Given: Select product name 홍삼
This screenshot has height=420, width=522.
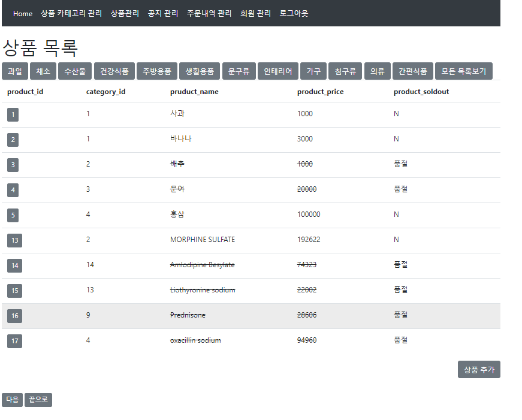Looking at the screenshot, I should click(177, 214).
